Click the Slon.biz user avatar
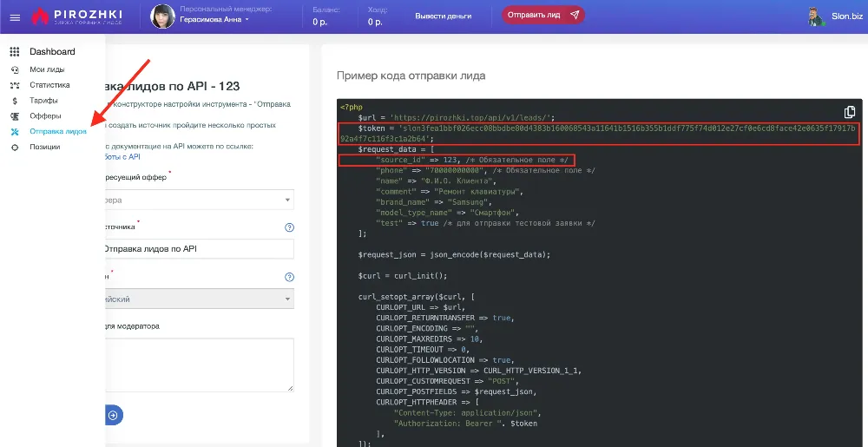This screenshot has width=868, height=447. [x=817, y=16]
